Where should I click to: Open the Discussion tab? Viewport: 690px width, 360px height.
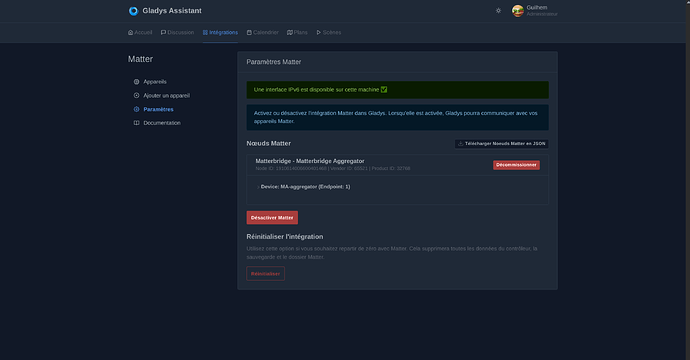177,33
